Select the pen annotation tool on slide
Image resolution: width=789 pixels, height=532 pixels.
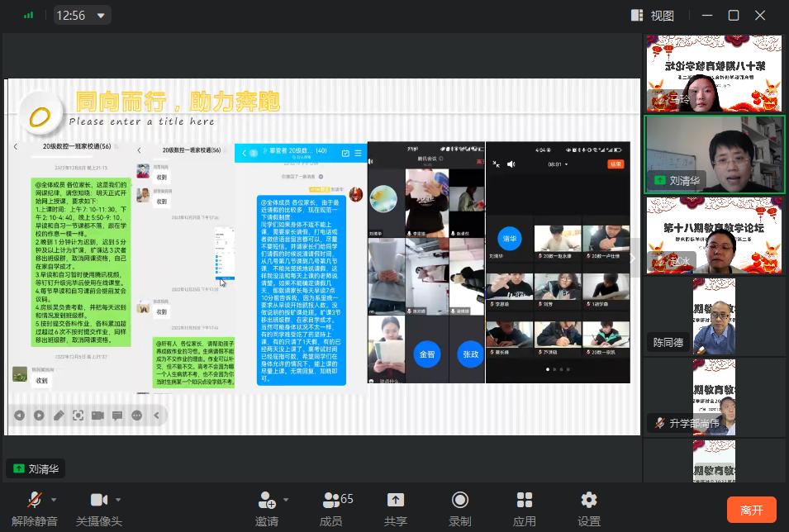click(59, 416)
